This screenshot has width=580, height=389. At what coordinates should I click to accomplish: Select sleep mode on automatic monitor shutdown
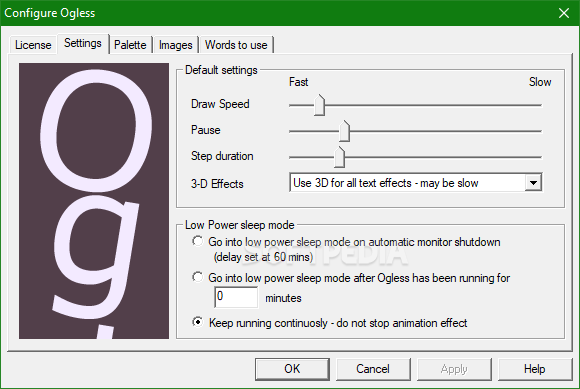[198, 241]
